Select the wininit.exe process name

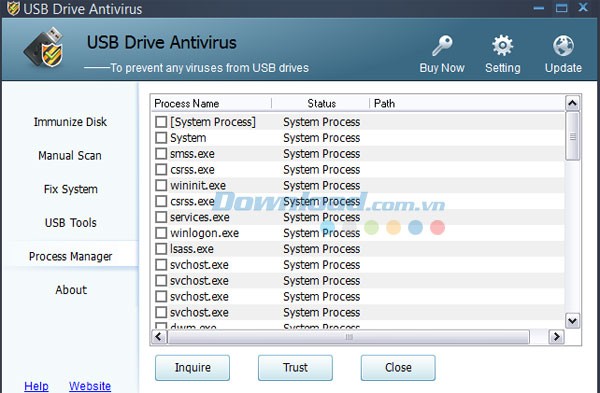[x=198, y=186]
